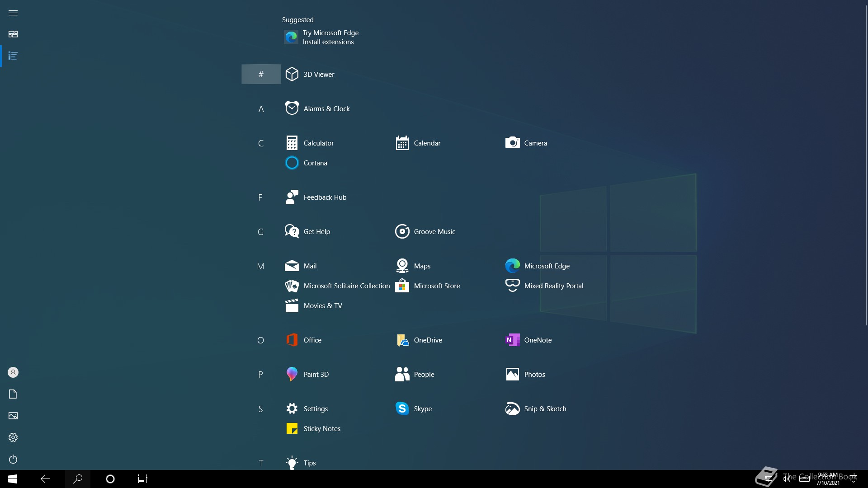868x488 pixels.
Task: Open Pictures from the Start sidebar
Action: [13, 416]
